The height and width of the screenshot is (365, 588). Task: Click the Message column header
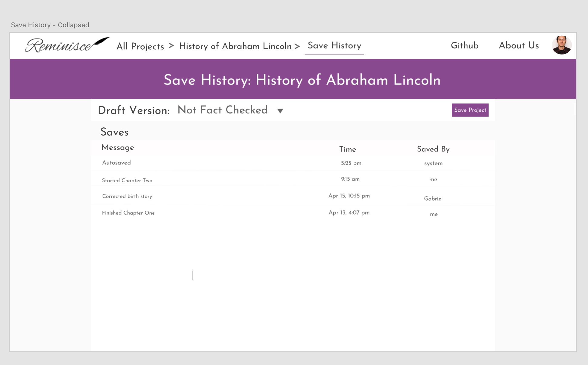[x=118, y=148]
